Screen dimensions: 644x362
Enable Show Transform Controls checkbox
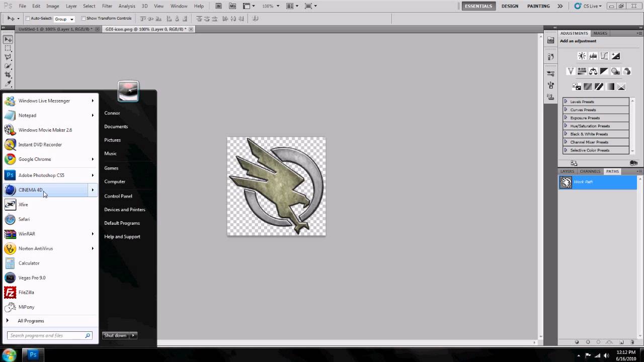[x=84, y=19]
